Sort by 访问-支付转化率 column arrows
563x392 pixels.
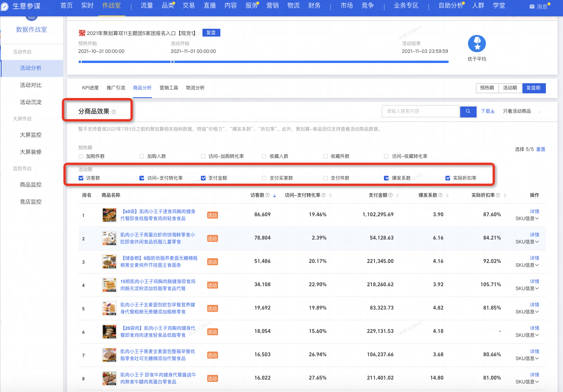[331, 196]
